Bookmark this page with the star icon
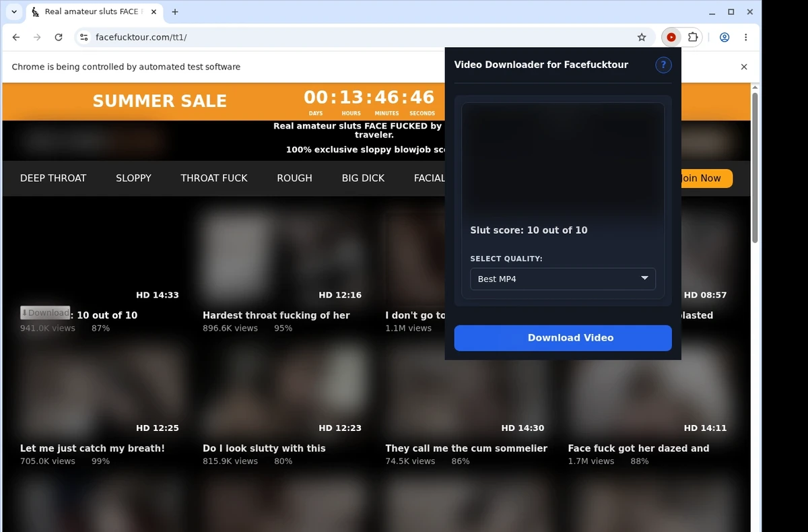Image resolution: width=808 pixels, height=532 pixels. point(642,37)
